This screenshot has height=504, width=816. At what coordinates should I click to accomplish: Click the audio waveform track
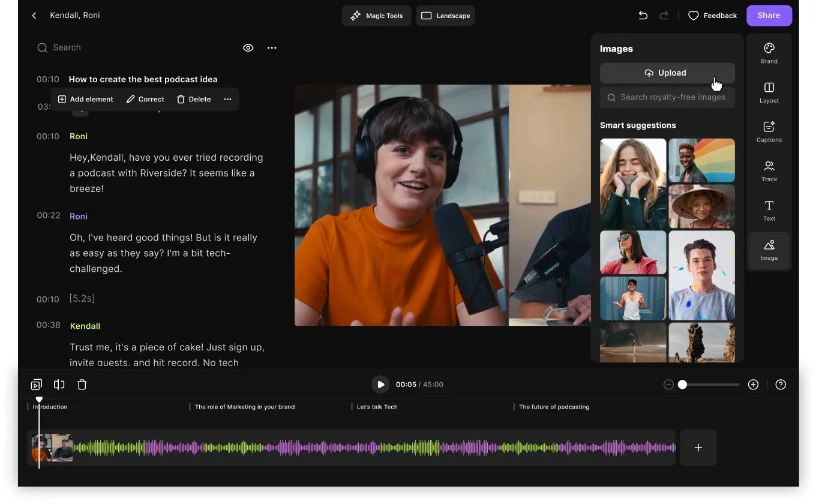click(374, 448)
